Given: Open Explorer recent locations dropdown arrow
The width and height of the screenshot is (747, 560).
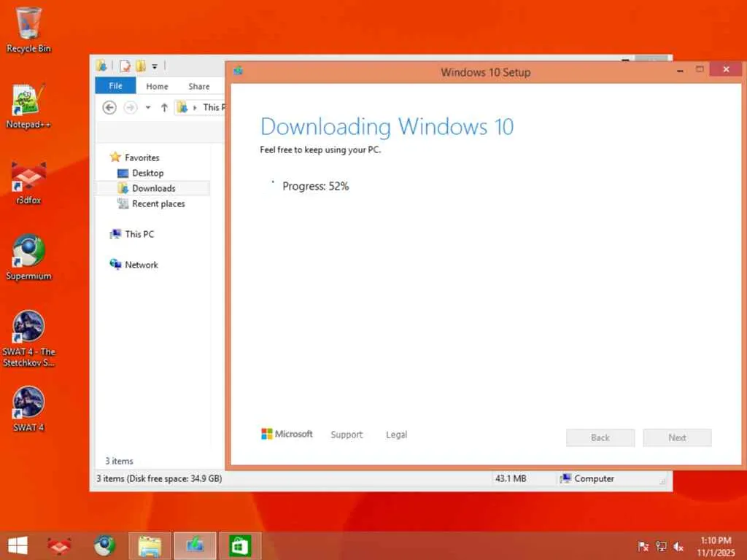Looking at the screenshot, I should [x=148, y=108].
